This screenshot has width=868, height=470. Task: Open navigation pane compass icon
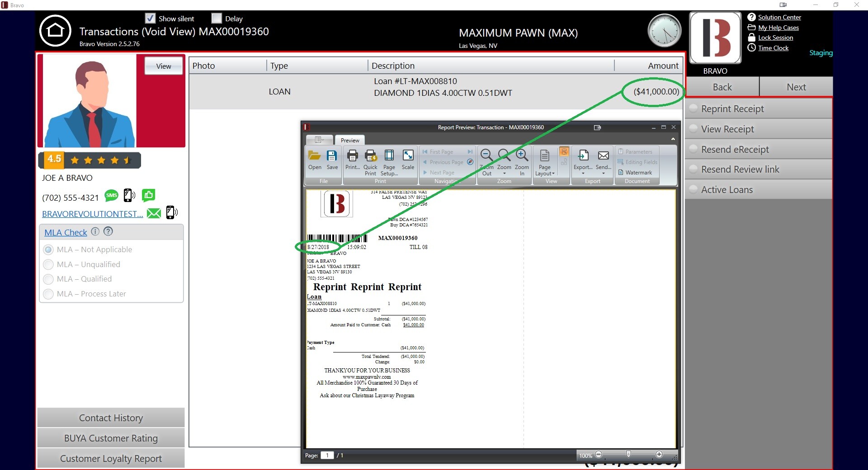pyautogui.click(x=470, y=162)
